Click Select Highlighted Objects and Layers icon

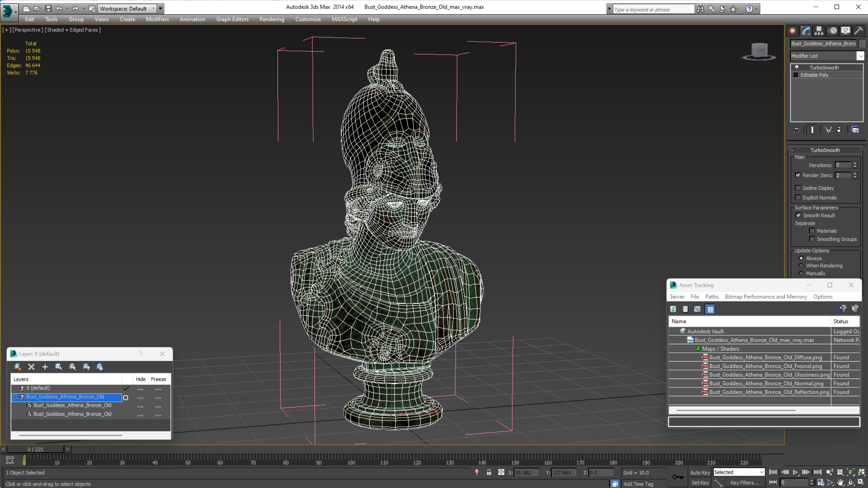[59, 367]
